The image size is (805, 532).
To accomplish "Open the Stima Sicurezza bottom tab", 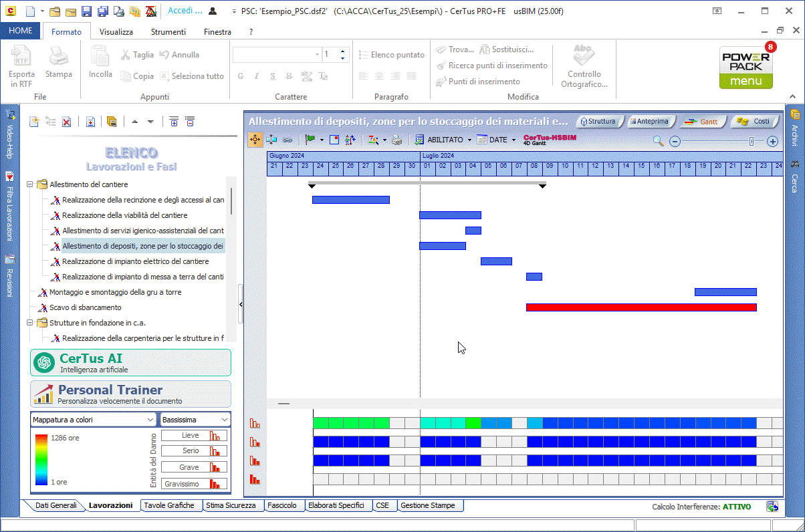I will pyautogui.click(x=231, y=506).
